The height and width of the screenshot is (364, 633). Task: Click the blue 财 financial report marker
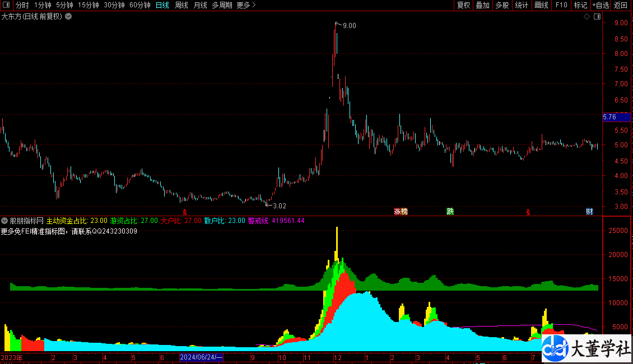tap(589, 212)
